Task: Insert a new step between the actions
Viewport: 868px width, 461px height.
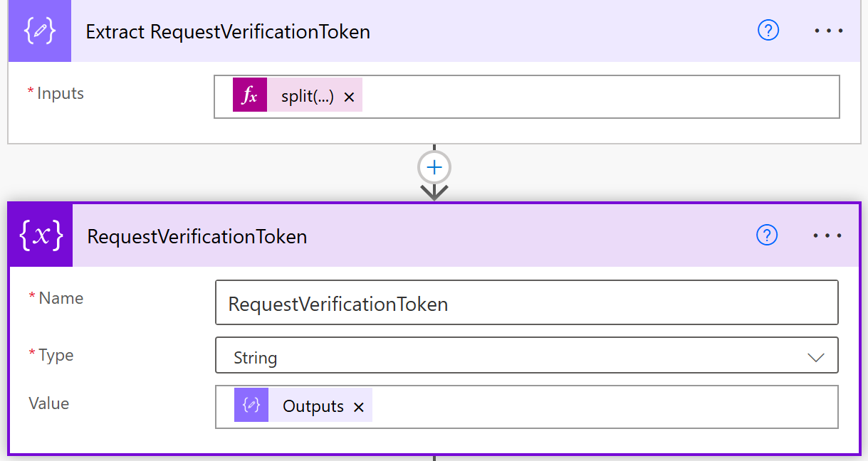Action: click(434, 166)
